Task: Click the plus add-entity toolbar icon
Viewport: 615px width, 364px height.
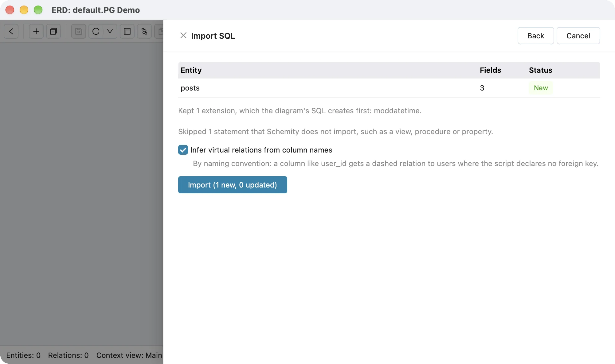Action: [36, 31]
